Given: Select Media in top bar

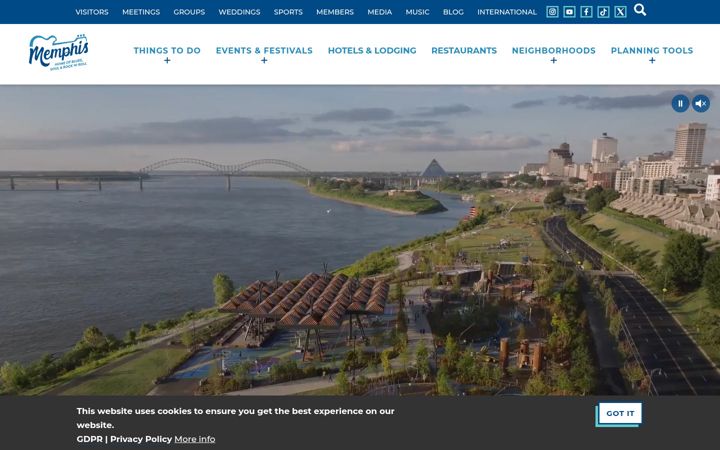Looking at the screenshot, I should tap(379, 12).
